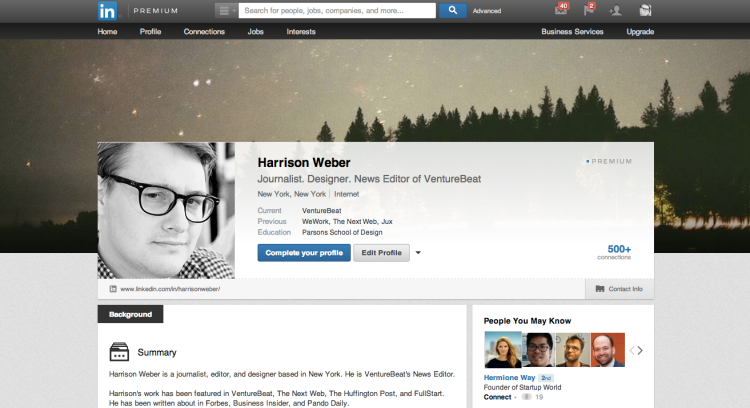Go to Home menu
The height and width of the screenshot is (408, 750).
pos(107,32)
